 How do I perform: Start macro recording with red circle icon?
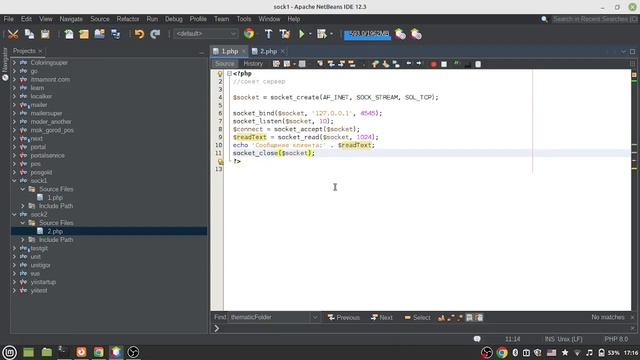433,64
